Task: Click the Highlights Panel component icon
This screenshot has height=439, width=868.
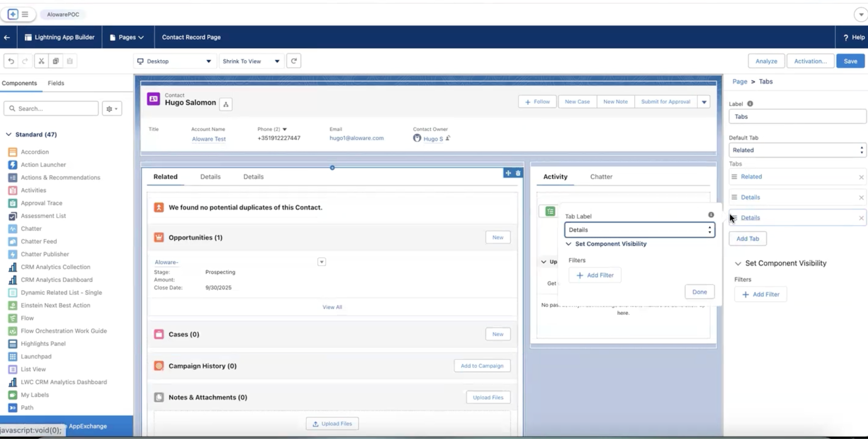Action: click(12, 343)
